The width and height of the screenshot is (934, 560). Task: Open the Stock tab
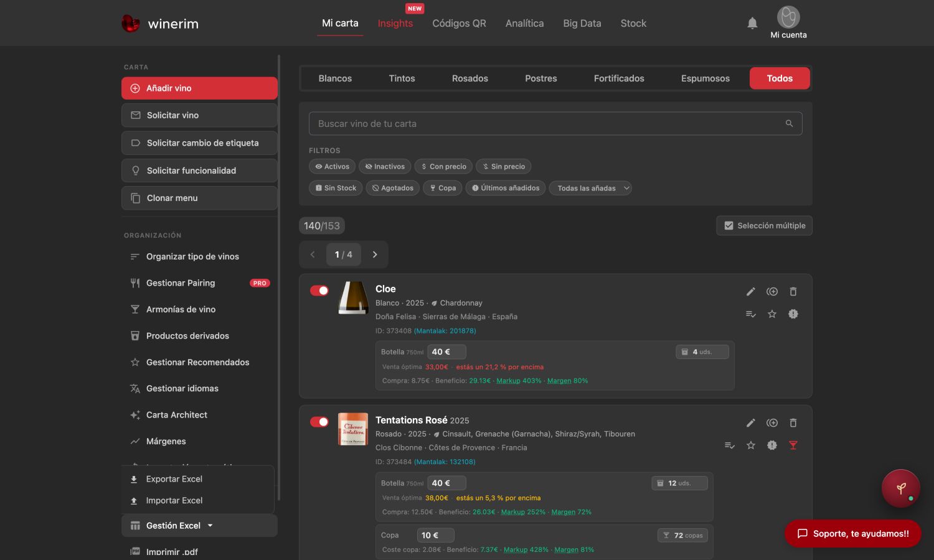click(x=633, y=23)
